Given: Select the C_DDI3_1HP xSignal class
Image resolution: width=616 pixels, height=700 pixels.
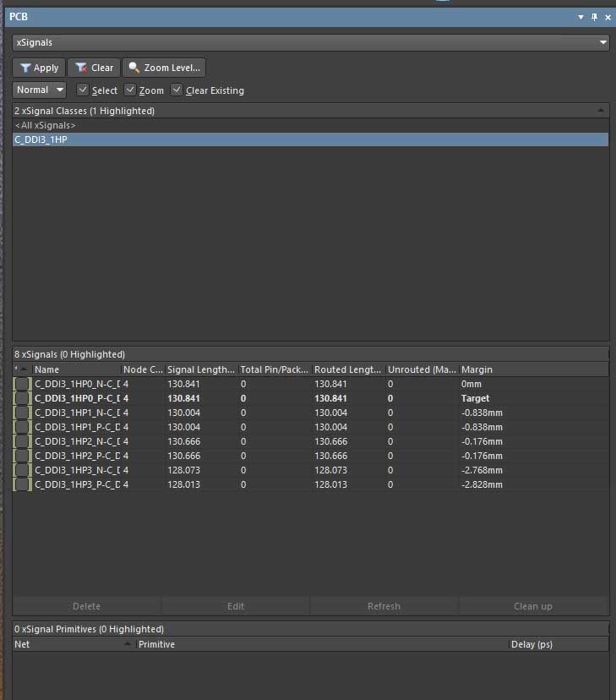Looking at the screenshot, I should tap(41, 139).
